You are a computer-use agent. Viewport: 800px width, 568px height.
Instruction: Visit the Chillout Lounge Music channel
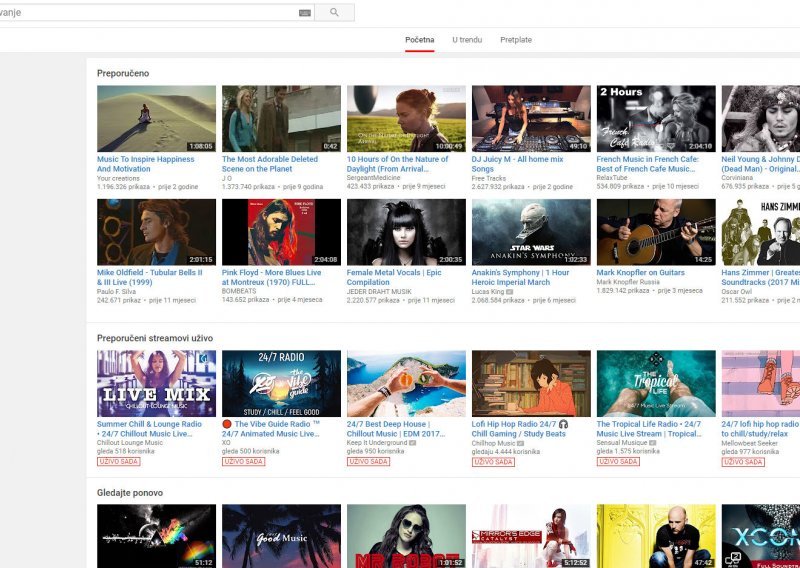pyautogui.click(x=130, y=442)
